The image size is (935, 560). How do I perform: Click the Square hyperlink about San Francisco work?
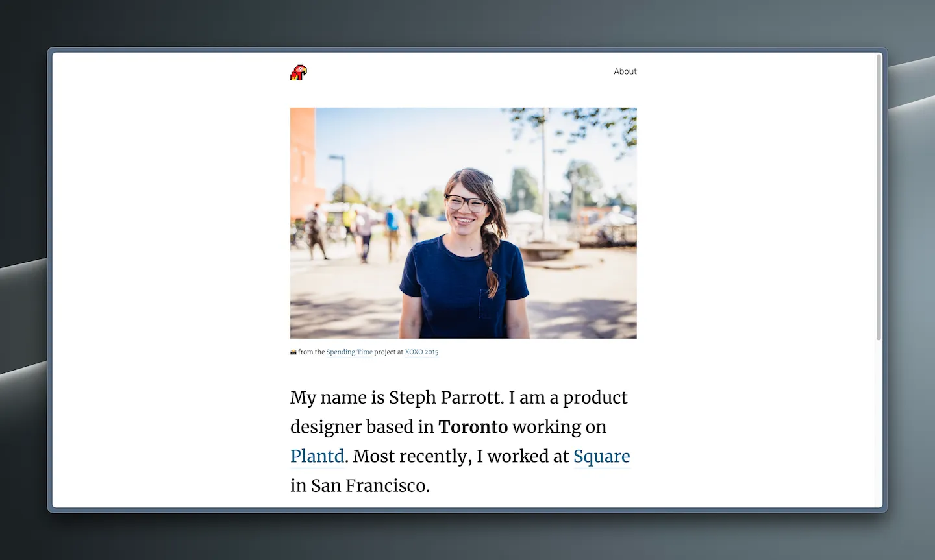tap(601, 456)
